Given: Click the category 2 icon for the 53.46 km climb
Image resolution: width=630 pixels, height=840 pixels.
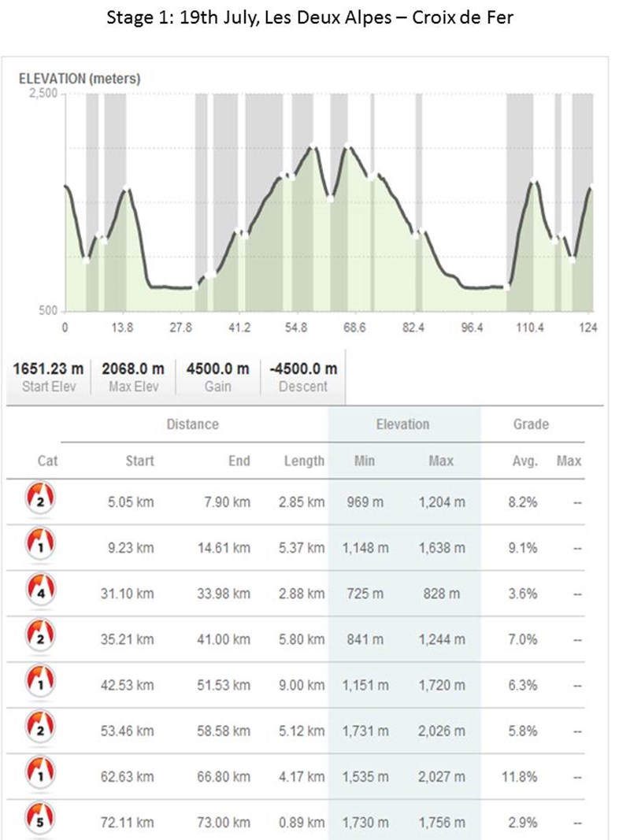Looking at the screenshot, I should tap(40, 727).
